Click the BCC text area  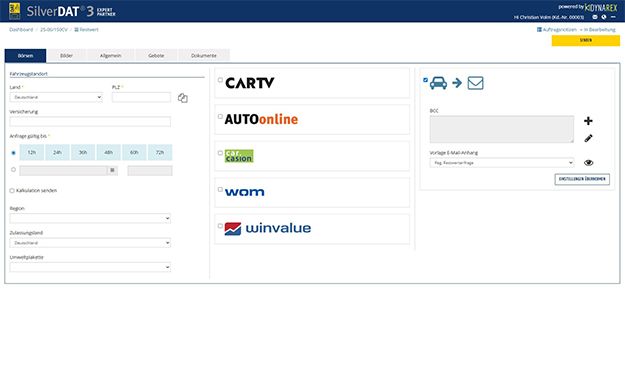[502, 129]
